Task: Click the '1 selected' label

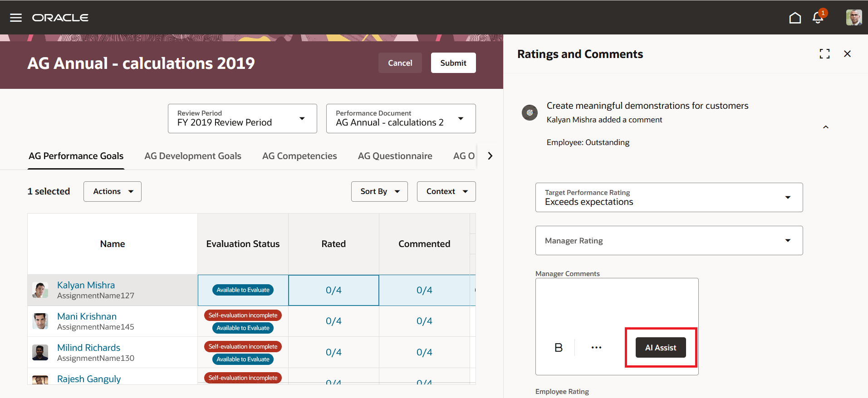Action: [x=49, y=191]
